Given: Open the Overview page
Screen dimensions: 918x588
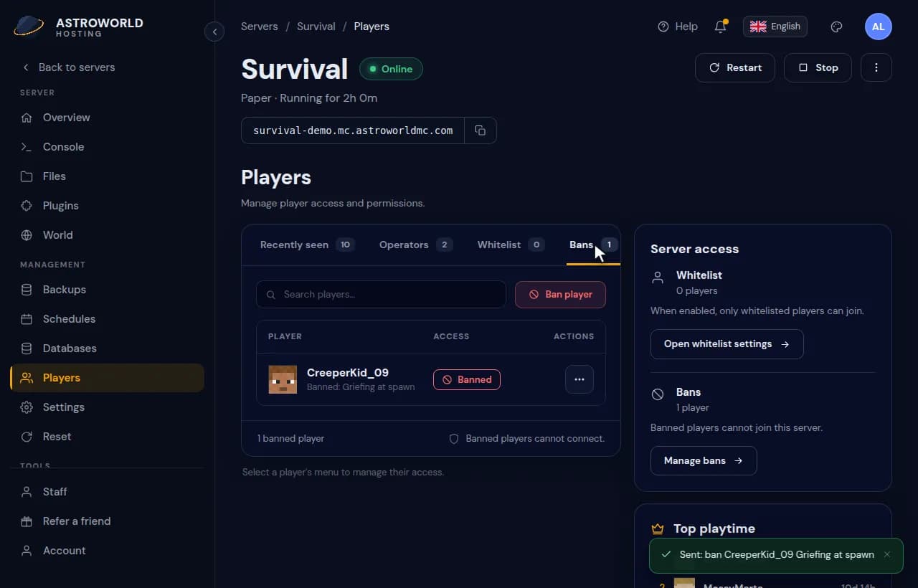Looking at the screenshot, I should coord(108,118).
